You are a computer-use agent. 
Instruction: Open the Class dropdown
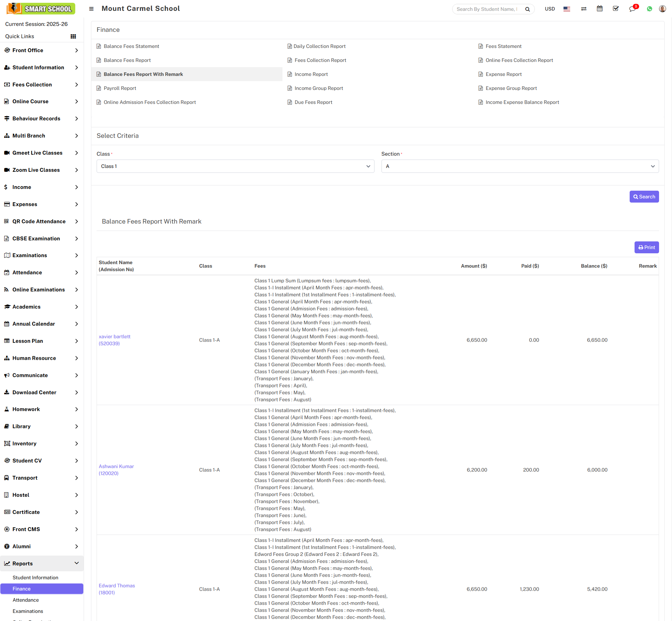235,166
